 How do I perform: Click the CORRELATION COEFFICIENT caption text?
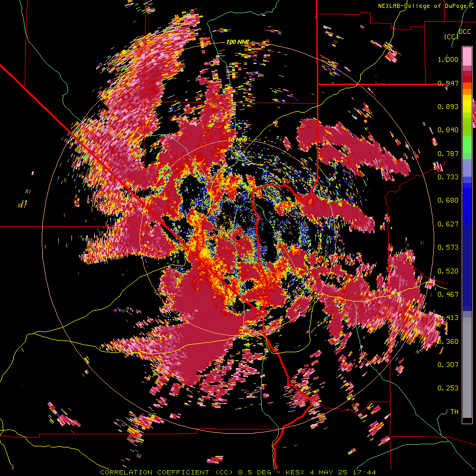(154, 472)
